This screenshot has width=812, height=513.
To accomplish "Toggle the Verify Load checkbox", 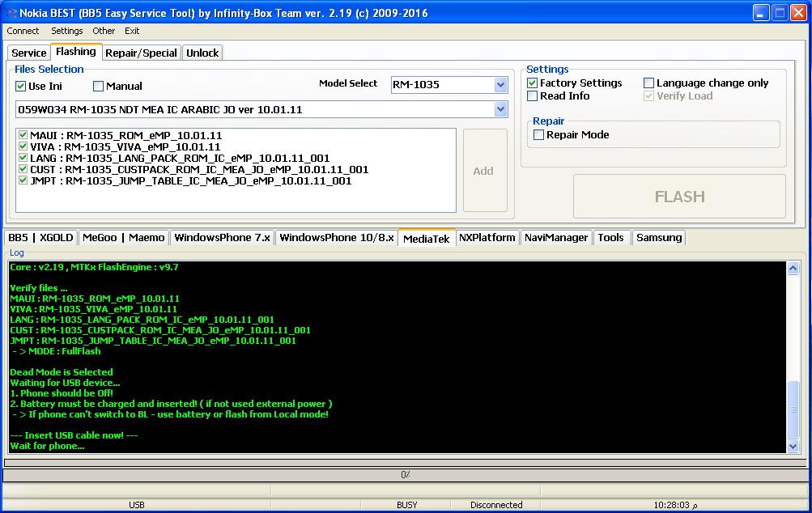I will pos(649,96).
